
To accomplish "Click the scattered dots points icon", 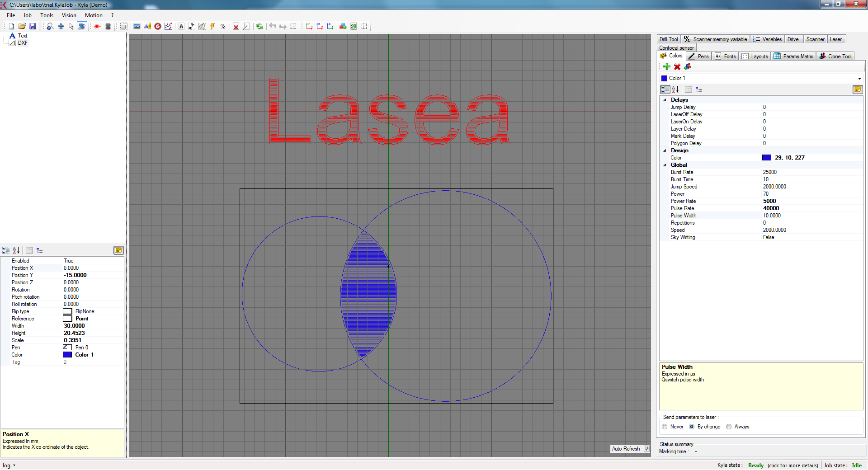I will pyautogui.click(x=168, y=26).
